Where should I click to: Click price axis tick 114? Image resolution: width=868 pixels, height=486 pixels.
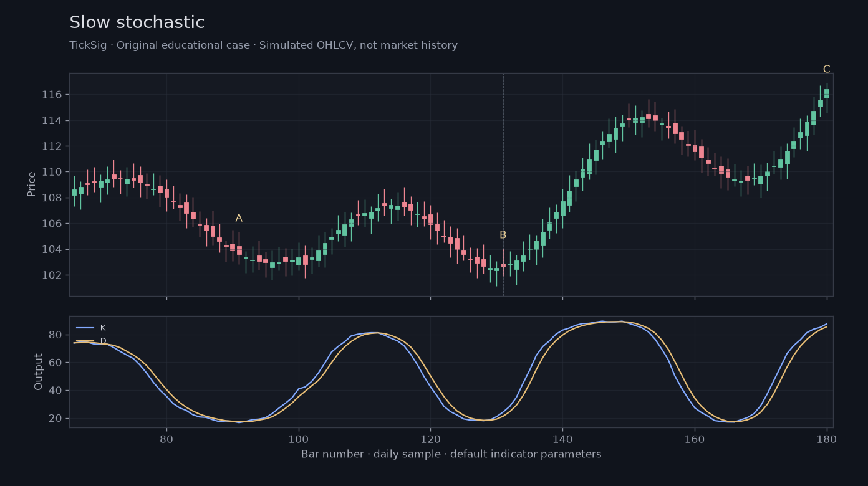(x=52, y=120)
